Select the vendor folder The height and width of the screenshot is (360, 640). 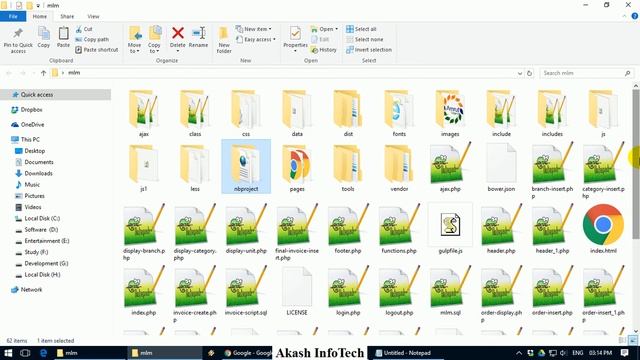click(x=399, y=168)
